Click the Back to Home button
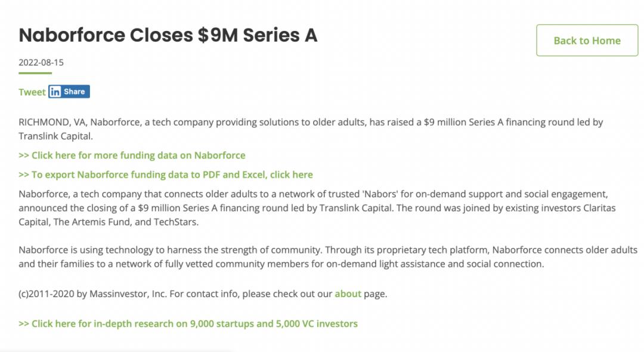Screen dimensions: 644x352 [x=587, y=41]
